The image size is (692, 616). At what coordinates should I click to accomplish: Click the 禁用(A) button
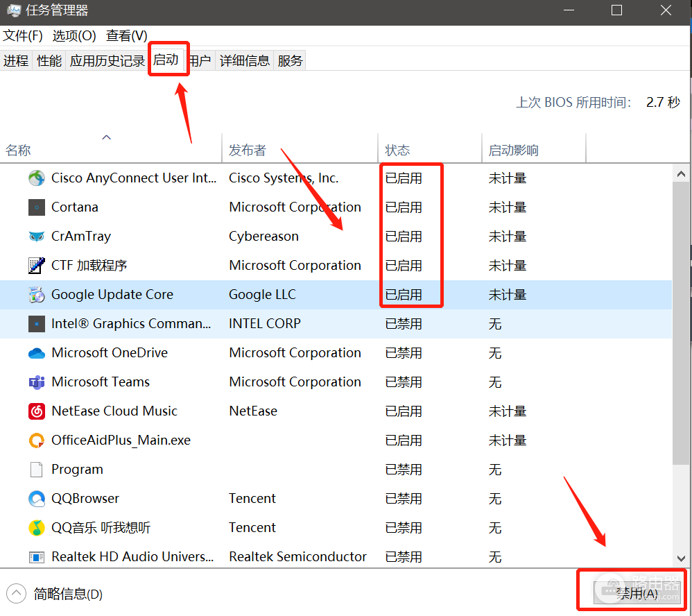coord(637,593)
